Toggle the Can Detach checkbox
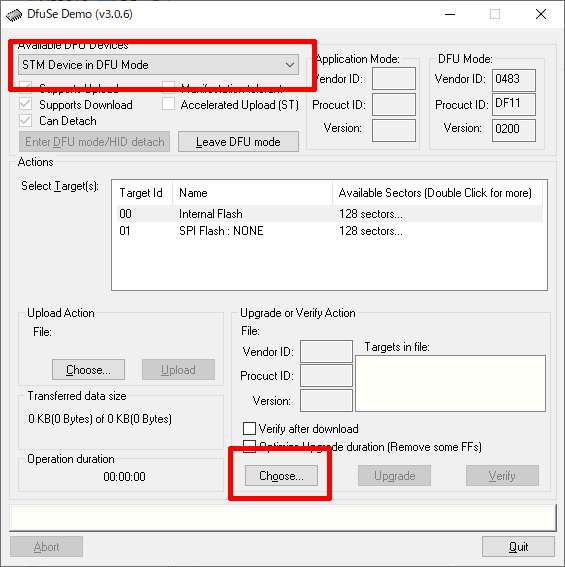This screenshot has height=567, width=565. (25, 120)
